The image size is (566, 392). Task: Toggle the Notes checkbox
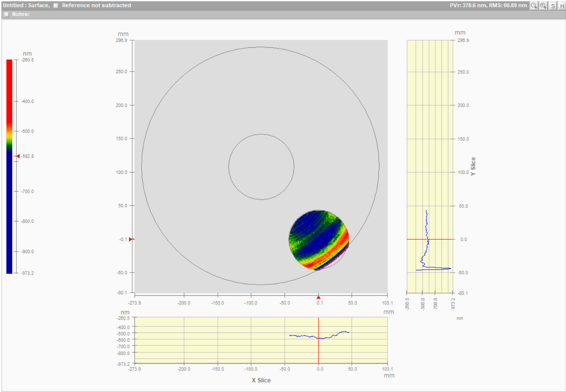click(x=6, y=14)
